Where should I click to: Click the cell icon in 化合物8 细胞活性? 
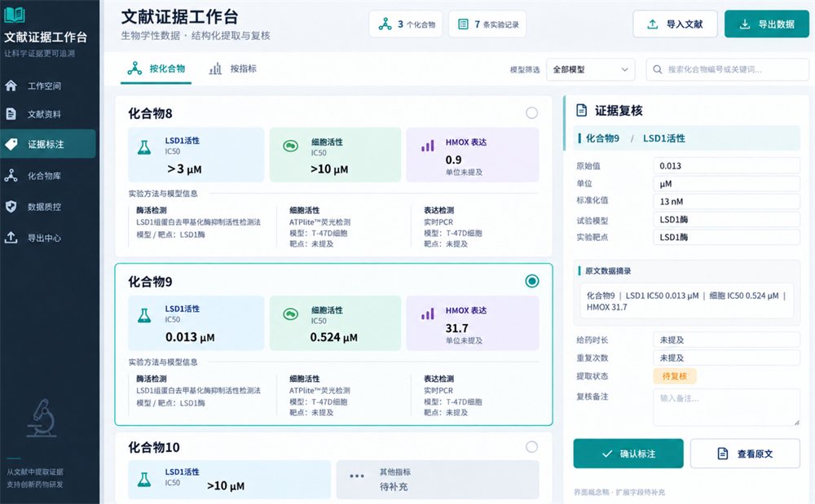(291, 147)
